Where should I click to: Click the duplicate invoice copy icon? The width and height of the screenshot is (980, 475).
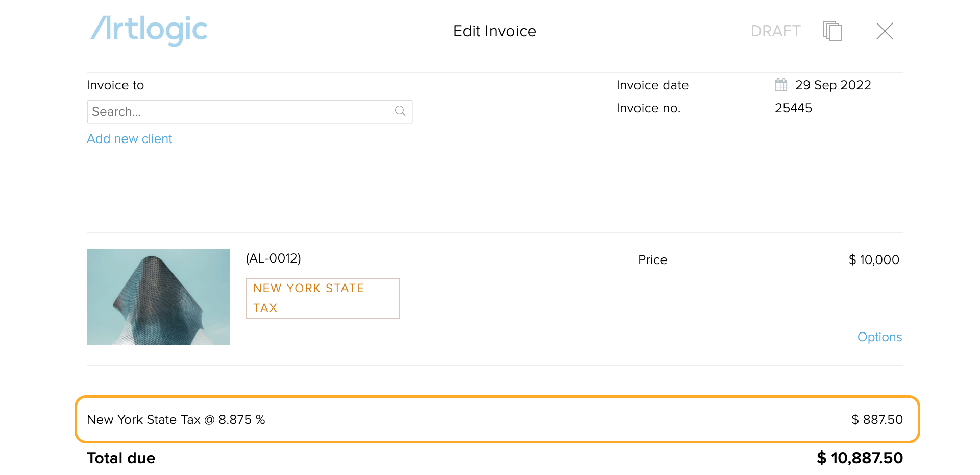click(x=832, y=31)
